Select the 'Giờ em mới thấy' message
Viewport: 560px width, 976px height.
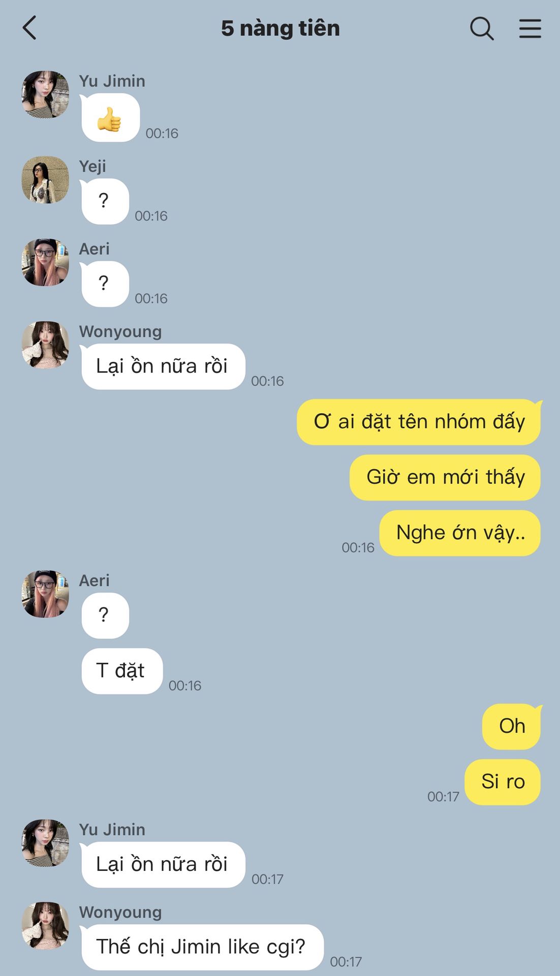point(445,477)
